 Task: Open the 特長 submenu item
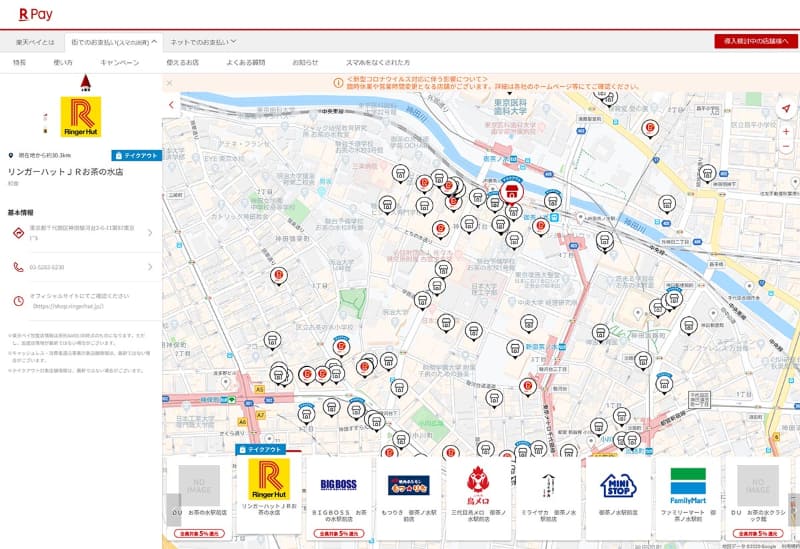pyautogui.click(x=19, y=62)
